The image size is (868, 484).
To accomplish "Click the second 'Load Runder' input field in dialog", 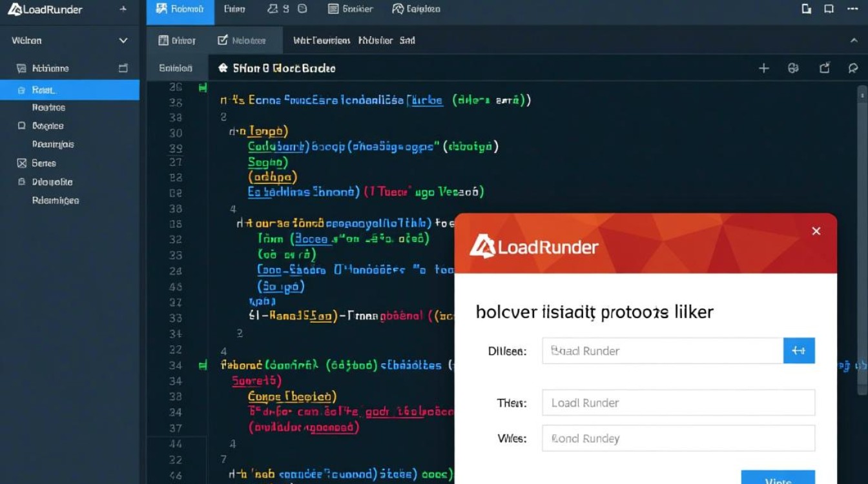I will pyautogui.click(x=678, y=403).
